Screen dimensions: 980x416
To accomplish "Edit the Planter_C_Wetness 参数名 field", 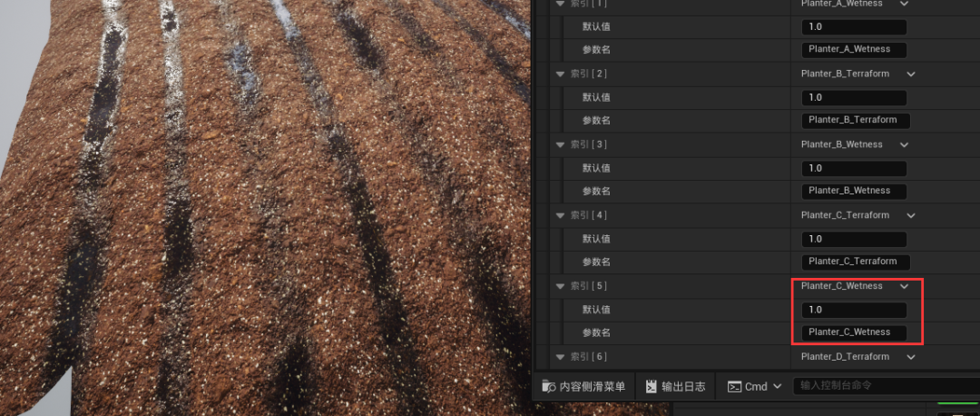I will pos(854,332).
